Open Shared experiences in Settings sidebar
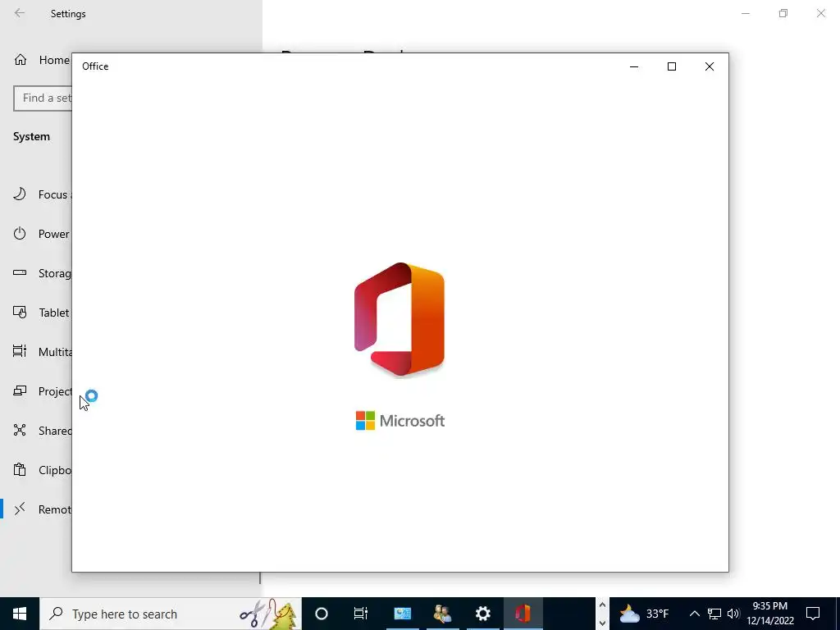 click(x=42, y=431)
